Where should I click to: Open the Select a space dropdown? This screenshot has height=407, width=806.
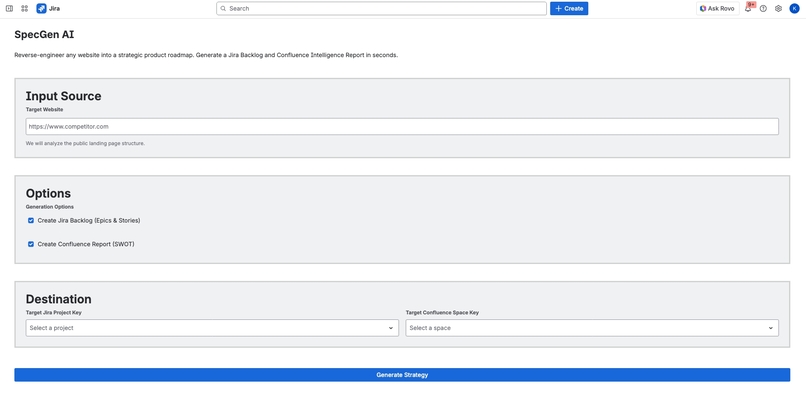[x=592, y=328]
